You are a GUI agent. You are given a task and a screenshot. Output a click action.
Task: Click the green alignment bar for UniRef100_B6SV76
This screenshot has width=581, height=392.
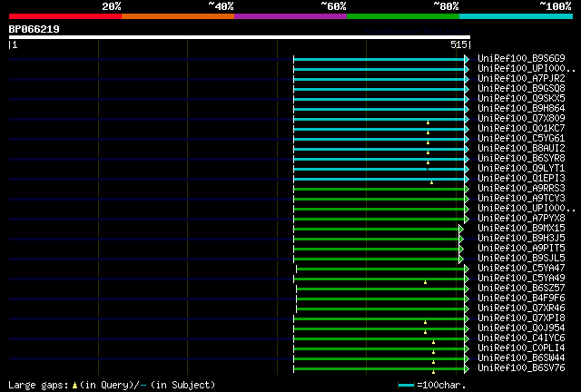click(x=379, y=369)
